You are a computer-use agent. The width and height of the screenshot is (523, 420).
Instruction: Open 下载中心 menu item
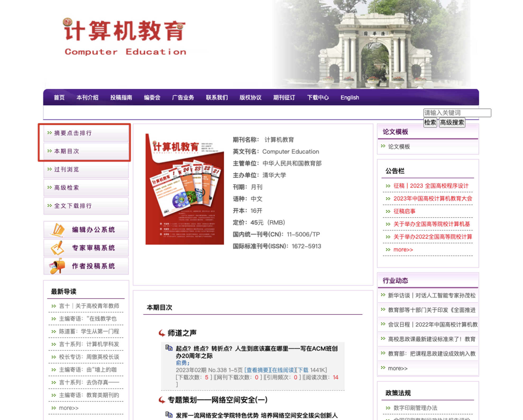click(x=318, y=97)
